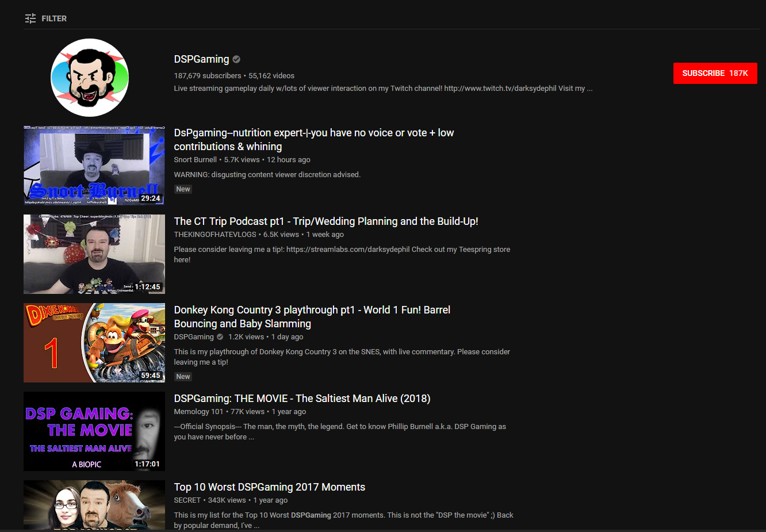766x532 pixels.
Task: Click the '187,679 subscribers • 55,162 videos' text
Action: point(234,75)
